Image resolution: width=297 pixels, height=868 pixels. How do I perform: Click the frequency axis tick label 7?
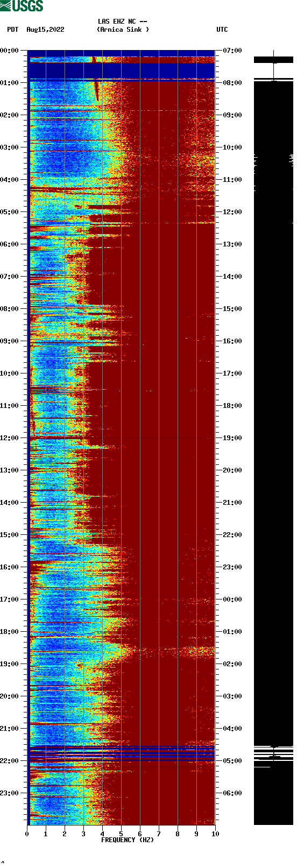click(x=159, y=834)
